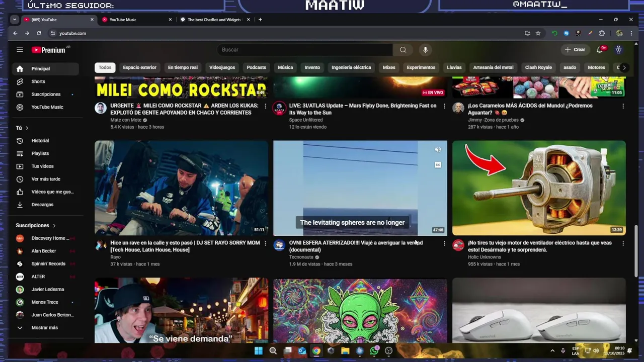The width and height of the screenshot is (644, 362).
Task: Open a new browser tab
Action: [x=260, y=20]
